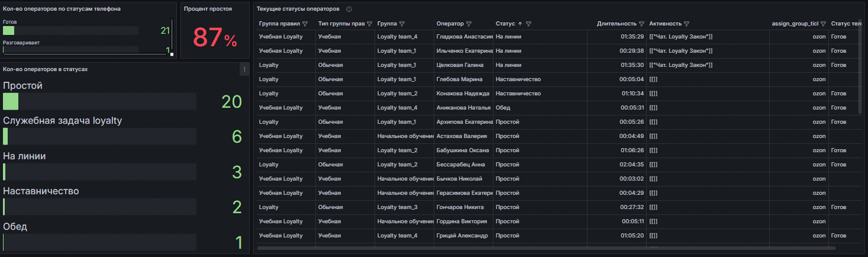Open the Статус column filter funnel
This screenshot has height=257, width=868.
point(528,24)
